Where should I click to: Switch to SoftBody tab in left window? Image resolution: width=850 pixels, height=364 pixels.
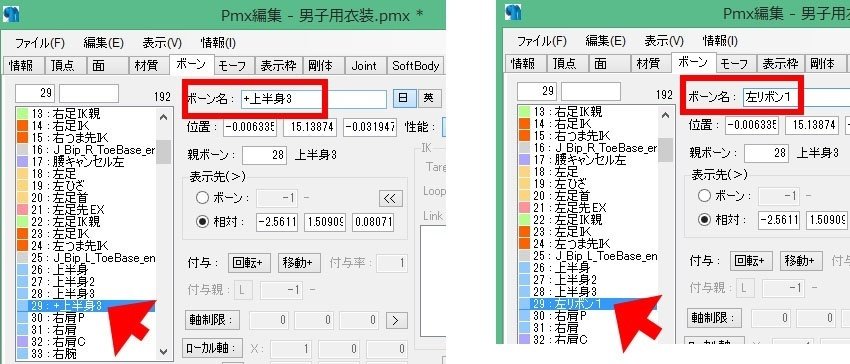(415, 66)
